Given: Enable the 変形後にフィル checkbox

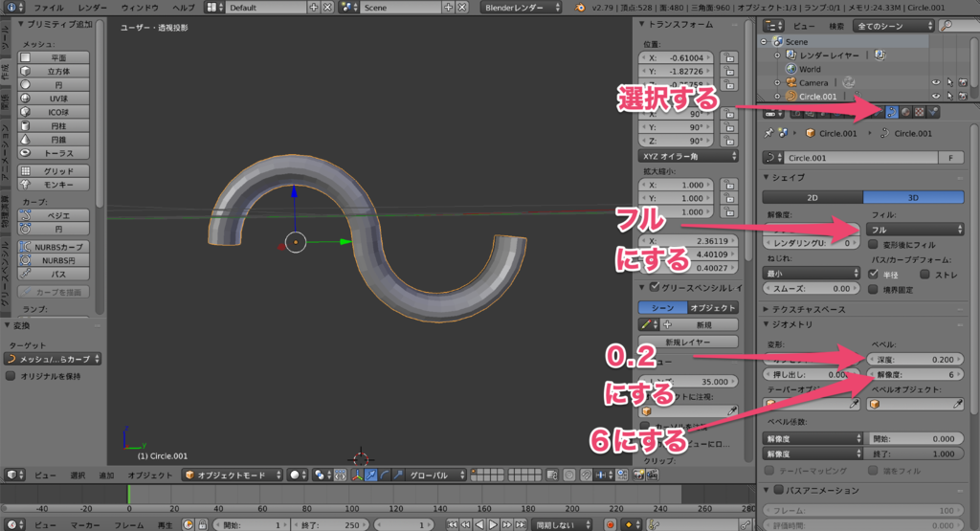Looking at the screenshot, I should tap(873, 244).
